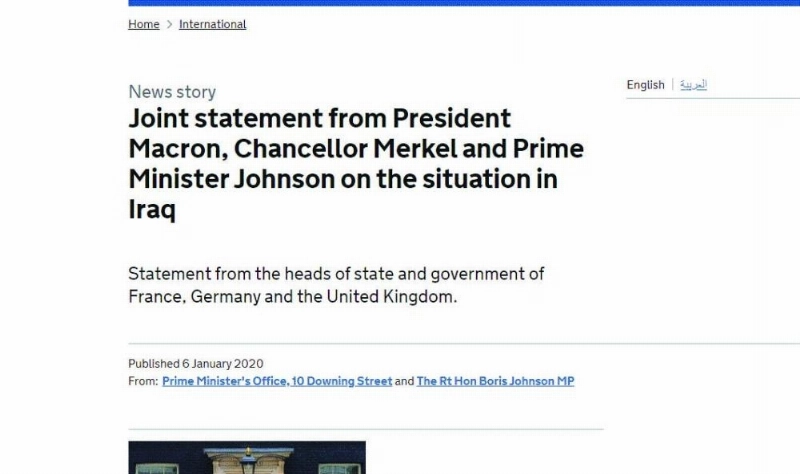
Task: Open the Home breadcrumb link
Action: [143, 24]
